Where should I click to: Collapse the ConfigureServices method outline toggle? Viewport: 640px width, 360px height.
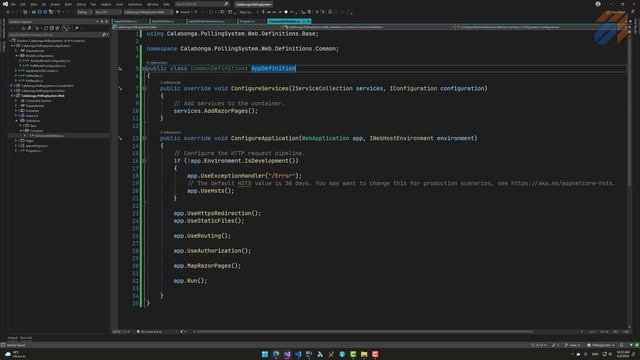coord(144,89)
